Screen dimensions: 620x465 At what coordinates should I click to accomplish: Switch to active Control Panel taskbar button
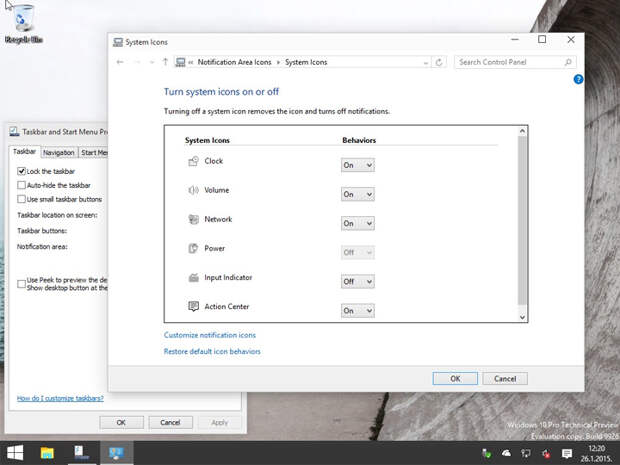point(116,453)
